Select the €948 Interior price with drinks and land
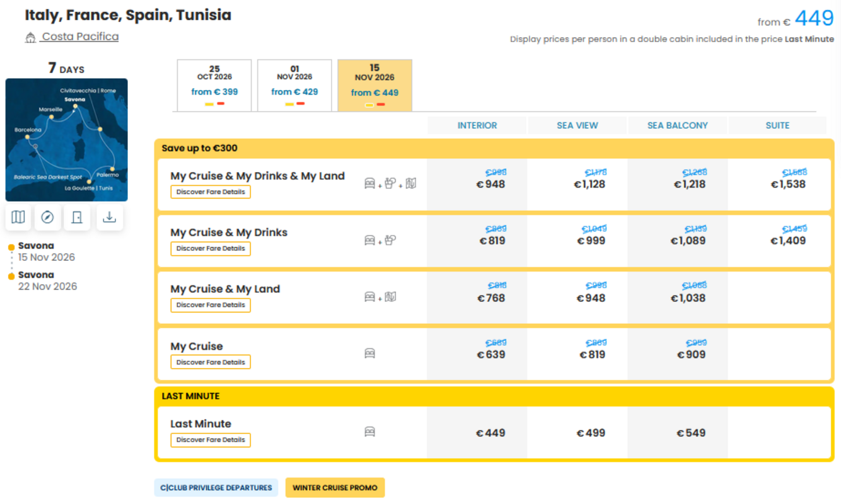This screenshot has height=504, width=841. [x=491, y=185]
